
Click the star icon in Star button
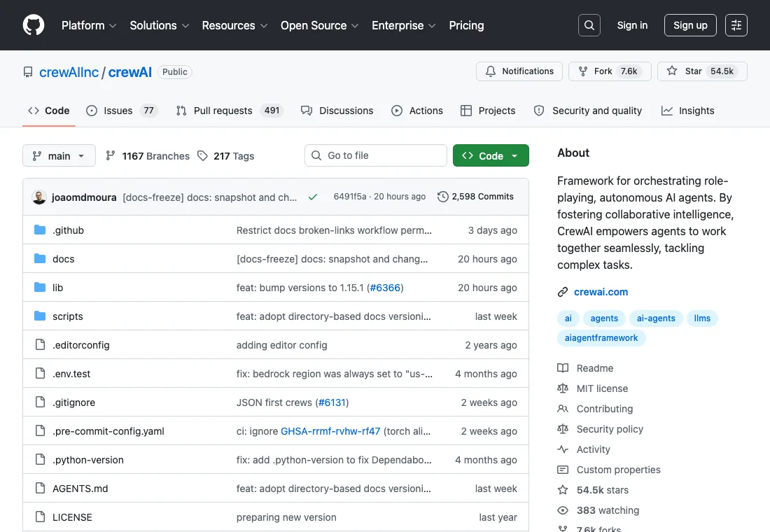[672, 71]
